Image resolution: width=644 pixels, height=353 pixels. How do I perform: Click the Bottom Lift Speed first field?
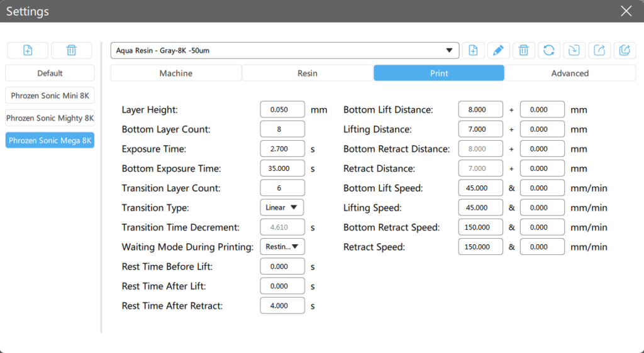point(480,188)
